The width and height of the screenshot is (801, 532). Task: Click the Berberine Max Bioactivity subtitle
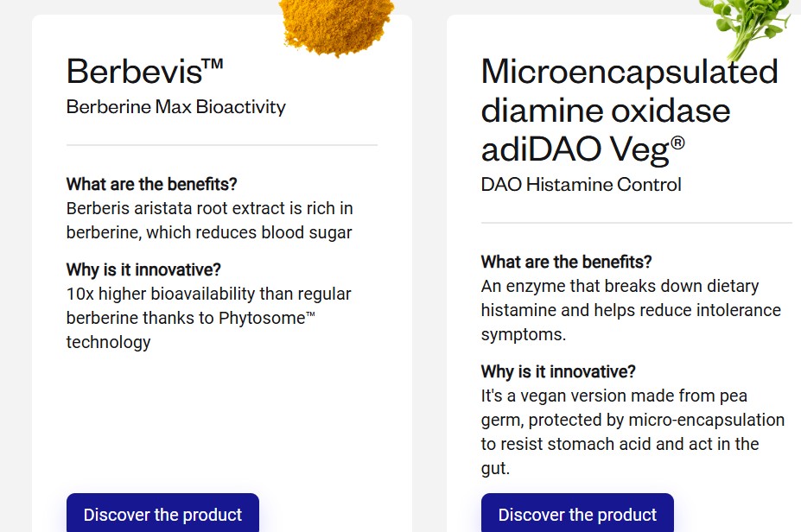tap(176, 107)
